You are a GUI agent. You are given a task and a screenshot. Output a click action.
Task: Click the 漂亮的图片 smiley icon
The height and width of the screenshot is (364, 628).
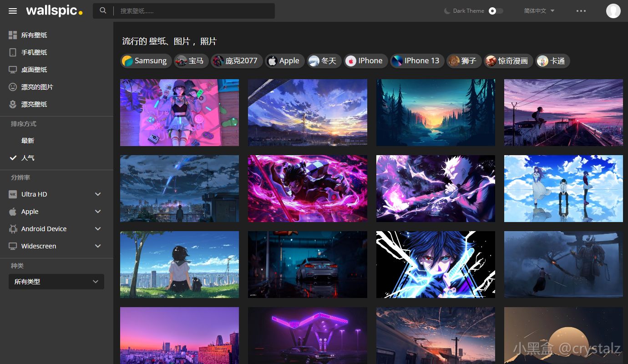[13, 87]
